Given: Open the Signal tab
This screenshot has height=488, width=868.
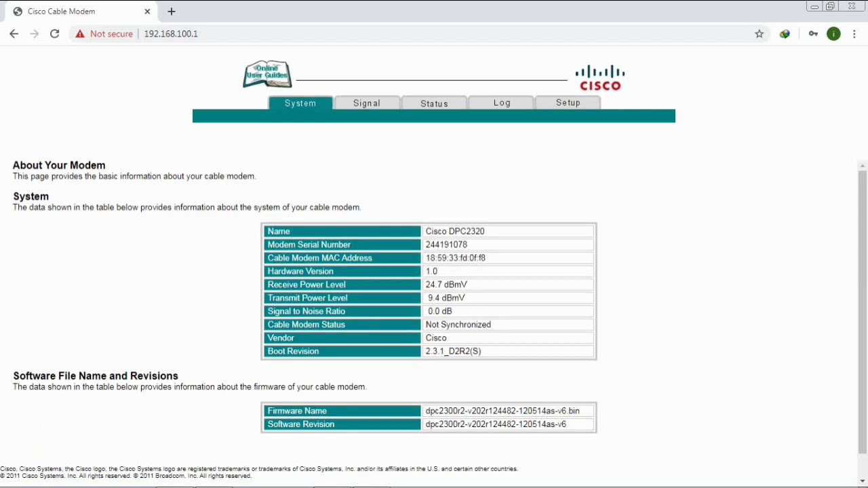Looking at the screenshot, I should pyautogui.click(x=367, y=103).
